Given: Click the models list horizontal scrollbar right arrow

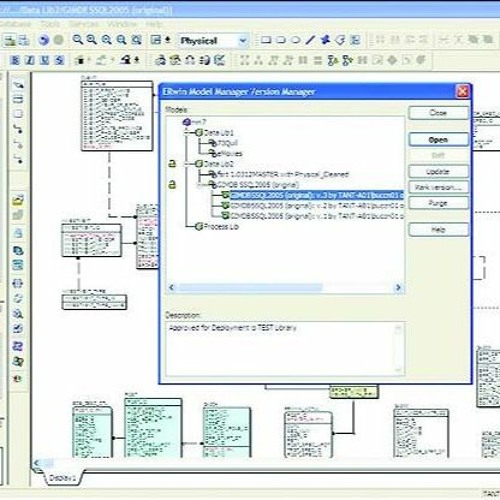Looking at the screenshot, I should pos(398,287).
